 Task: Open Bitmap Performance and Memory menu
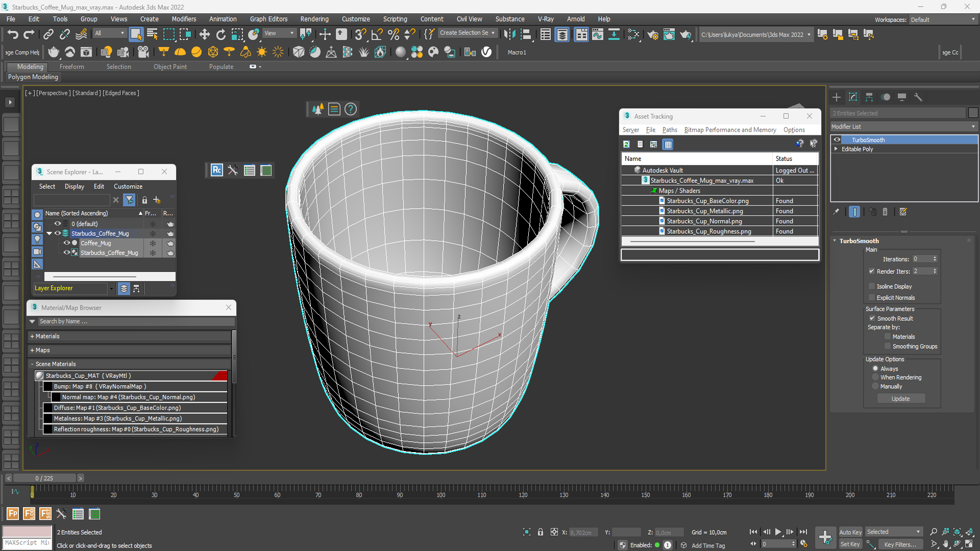(730, 130)
